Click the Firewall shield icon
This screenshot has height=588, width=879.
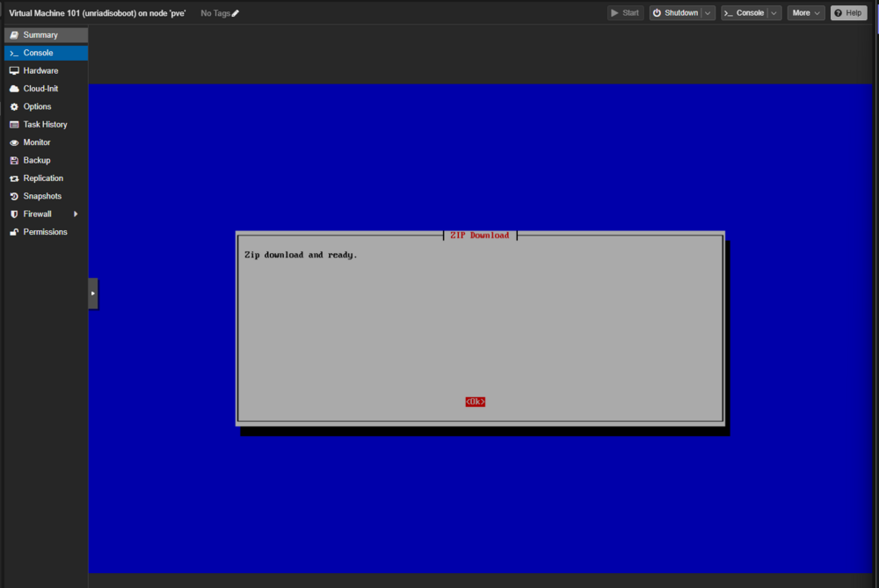point(14,214)
